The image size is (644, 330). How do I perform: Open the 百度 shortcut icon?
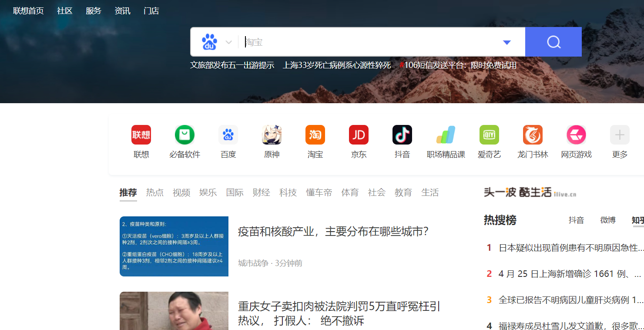click(228, 135)
